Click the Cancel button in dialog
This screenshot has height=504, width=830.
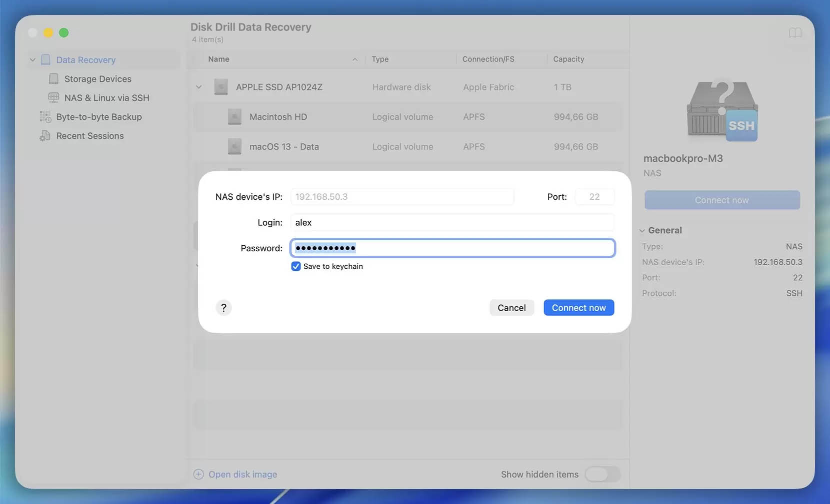(x=511, y=308)
